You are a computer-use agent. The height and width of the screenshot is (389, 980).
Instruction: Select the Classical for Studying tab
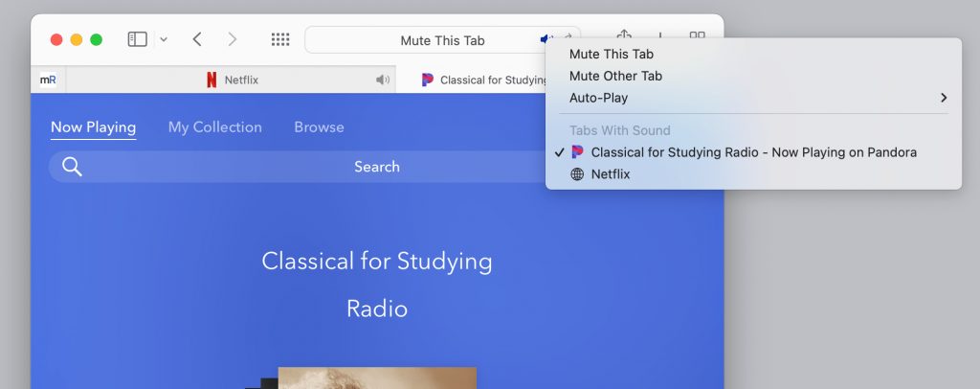484,80
